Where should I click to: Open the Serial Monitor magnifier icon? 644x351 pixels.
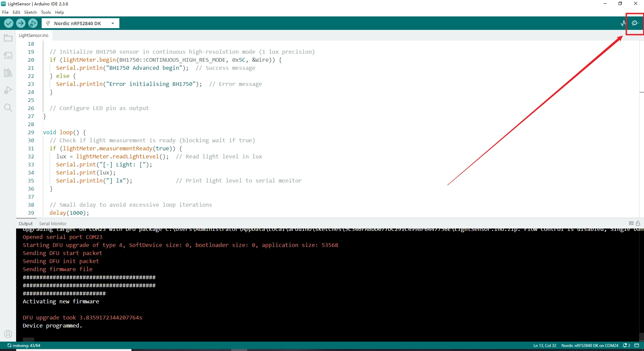(x=635, y=23)
